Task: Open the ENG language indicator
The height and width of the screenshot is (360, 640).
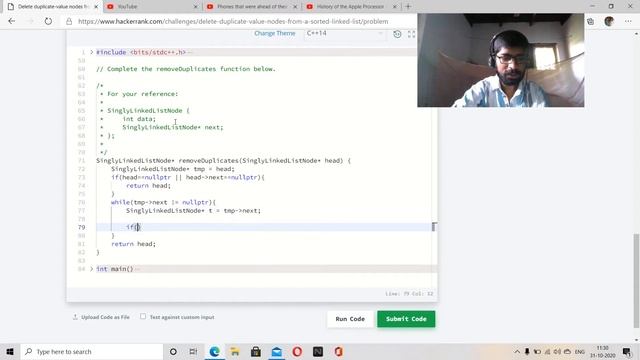Action: (x=580, y=351)
